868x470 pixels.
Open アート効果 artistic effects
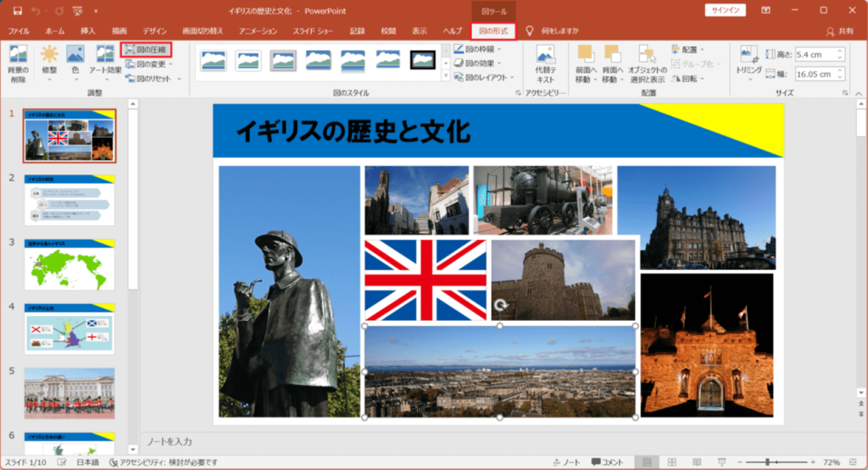click(x=105, y=64)
